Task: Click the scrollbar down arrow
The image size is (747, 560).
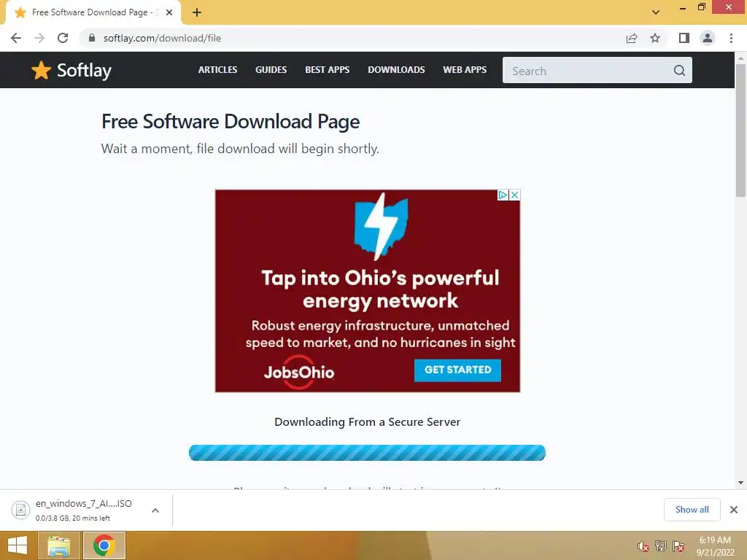Action: [x=740, y=483]
